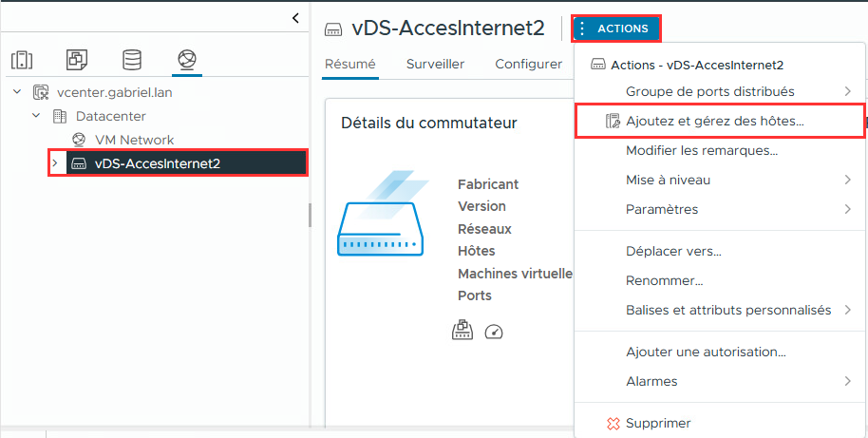This screenshot has width=868, height=438.
Task: Click the ACTIONS button
Action: click(615, 29)
